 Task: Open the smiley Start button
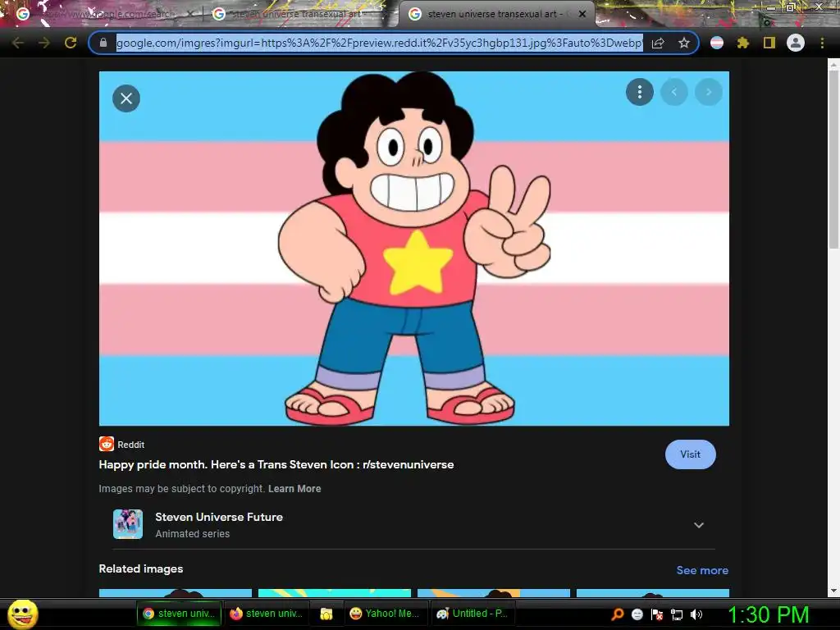click(x=22, y=614)
